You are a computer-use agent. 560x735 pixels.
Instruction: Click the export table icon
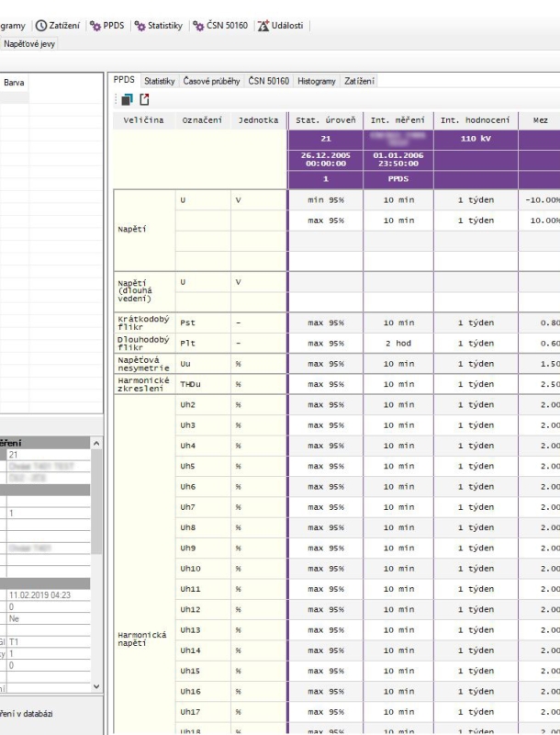(144, 99)
